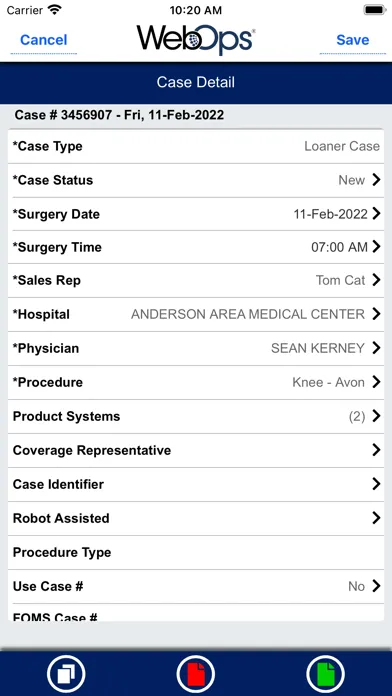This screenshot has width=392, height=696.
Task: Select physician Sean Kerney row
Action: tap(196, 348)
